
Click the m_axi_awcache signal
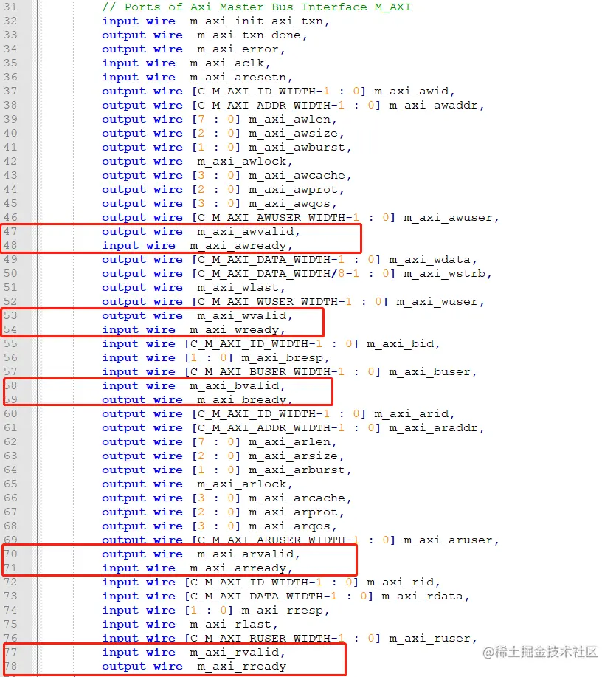tap(297, 175)
